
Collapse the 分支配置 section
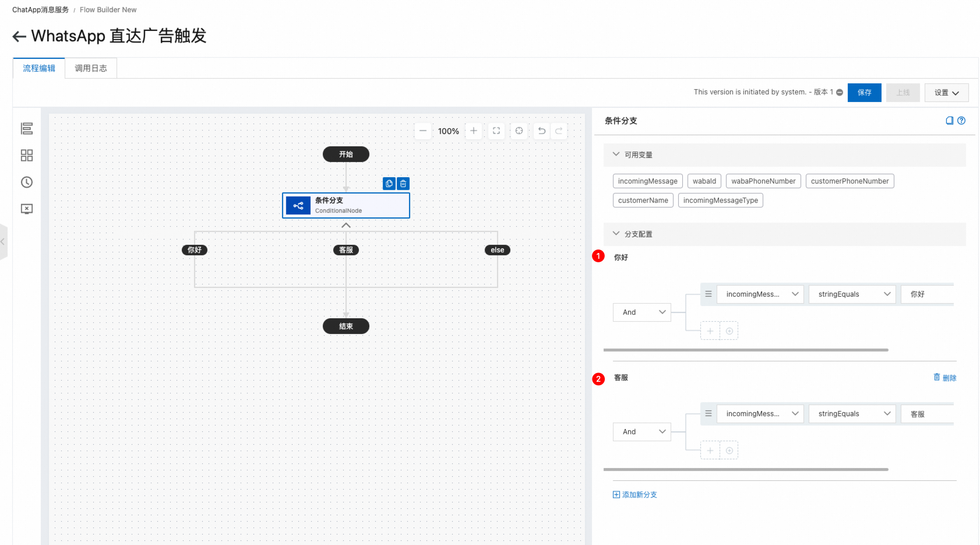(x=616, y=234)
